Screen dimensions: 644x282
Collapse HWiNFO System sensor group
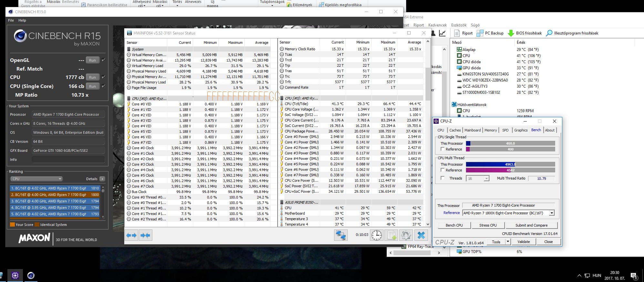coord(128,49)
